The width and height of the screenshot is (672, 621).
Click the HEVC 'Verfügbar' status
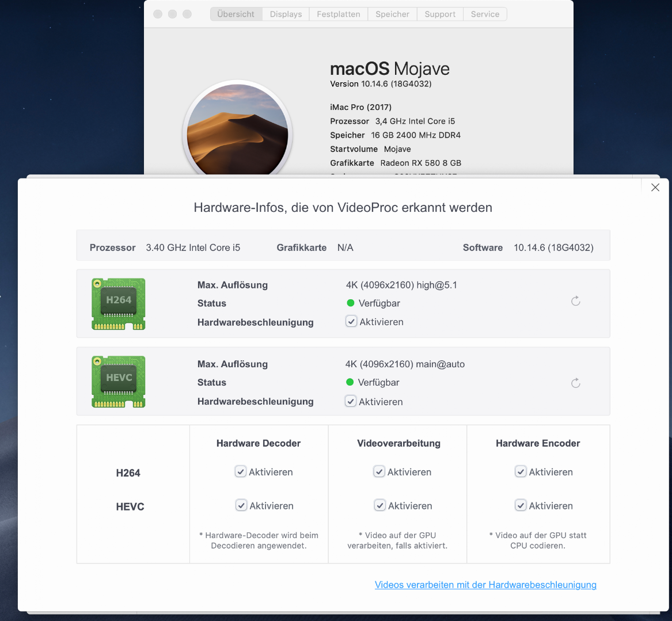tap(378, 383)
